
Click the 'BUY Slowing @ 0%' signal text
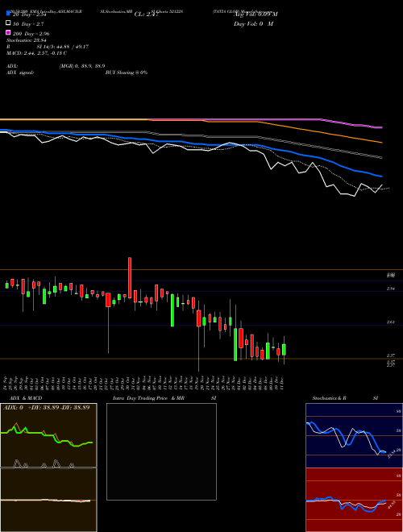[127, 73]
